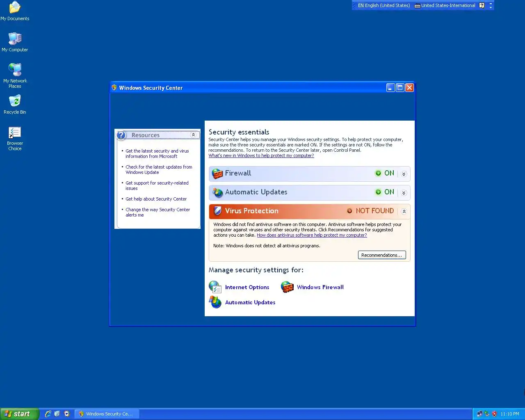The image size is (525, 420).
Task: Minimize the Windows Security Center window
Action: coord(390,87)
